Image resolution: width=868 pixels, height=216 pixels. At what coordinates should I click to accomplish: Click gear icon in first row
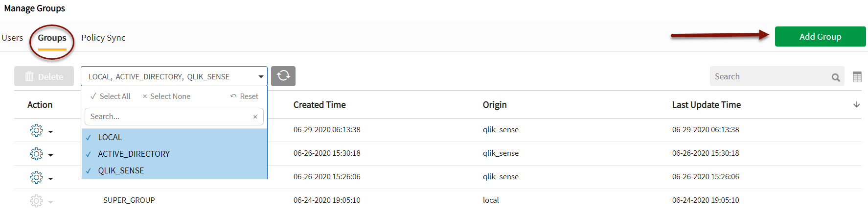[x=36, y=130]
